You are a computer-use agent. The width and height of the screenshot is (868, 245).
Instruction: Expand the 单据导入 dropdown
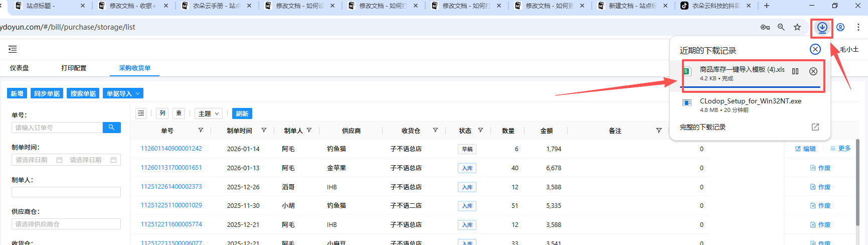(x=123, y=93)
